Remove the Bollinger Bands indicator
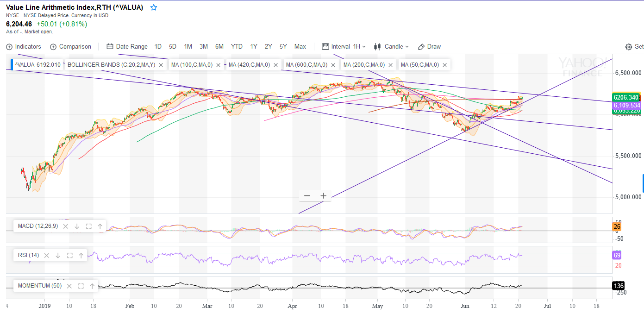The width and height of the screenshot is (644, 320). [x=161, y=65]
